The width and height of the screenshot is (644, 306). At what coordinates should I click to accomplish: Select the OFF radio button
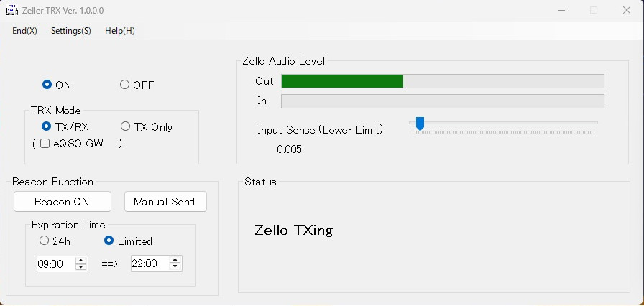point(125,85)
